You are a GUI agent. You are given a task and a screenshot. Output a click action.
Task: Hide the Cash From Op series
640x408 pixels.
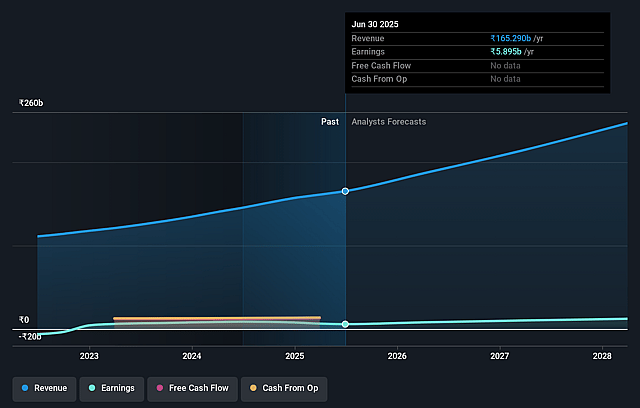(284, 388)
